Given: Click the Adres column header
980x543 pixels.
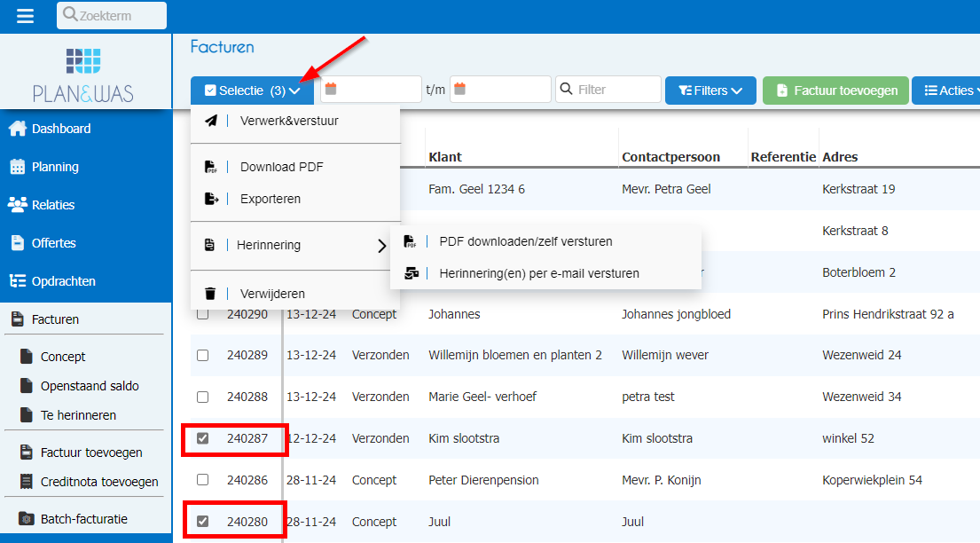Looking at the screenshot, I should (x=840, y=157).
